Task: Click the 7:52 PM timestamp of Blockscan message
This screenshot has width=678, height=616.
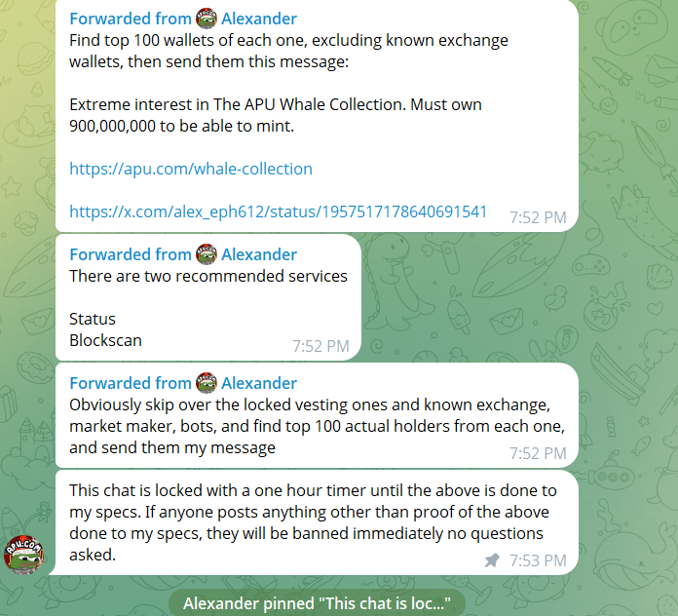Action: click(320, 346)
